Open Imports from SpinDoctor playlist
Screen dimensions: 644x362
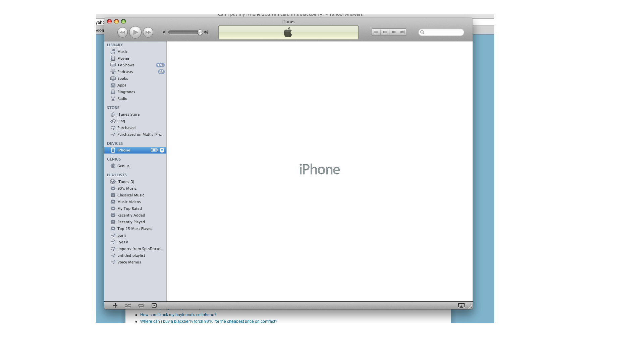coord(135,249)
